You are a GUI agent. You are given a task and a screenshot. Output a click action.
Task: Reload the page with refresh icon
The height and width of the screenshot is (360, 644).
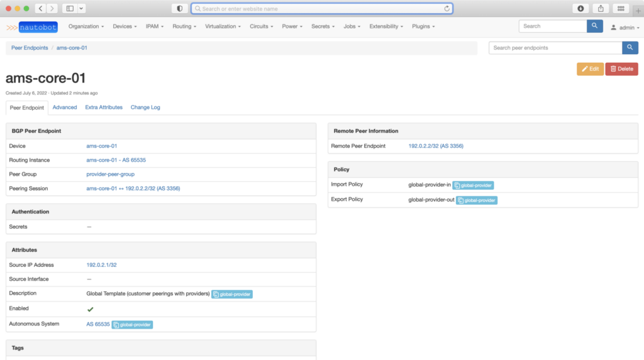coord(447,9)
